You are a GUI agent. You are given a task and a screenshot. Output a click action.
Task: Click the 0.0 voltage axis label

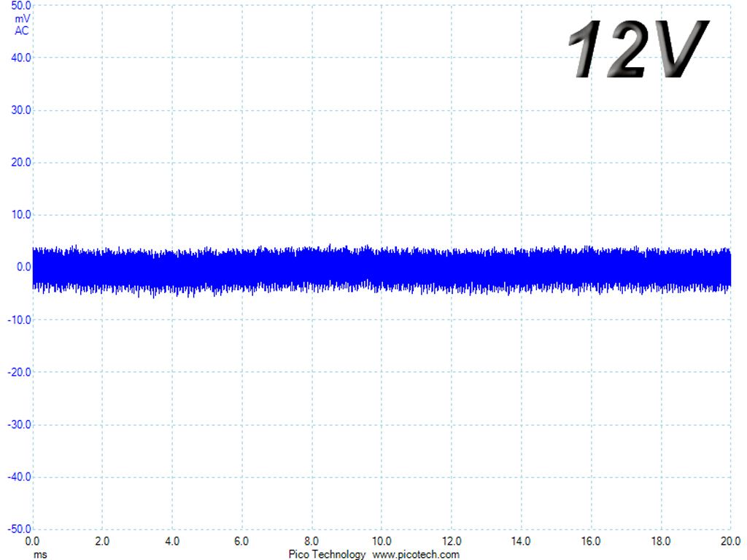click(x=24, y=267)
